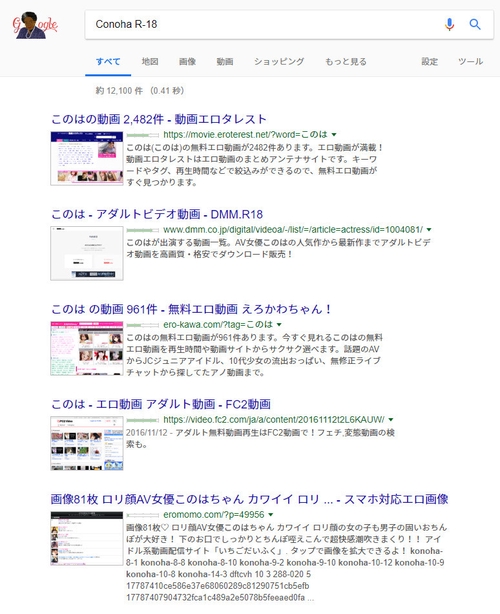Screen dimensions: 500x614
Task: Expand dropdown arrow beside ero-kawa.com URL
Action: click(x=279, y=325)
